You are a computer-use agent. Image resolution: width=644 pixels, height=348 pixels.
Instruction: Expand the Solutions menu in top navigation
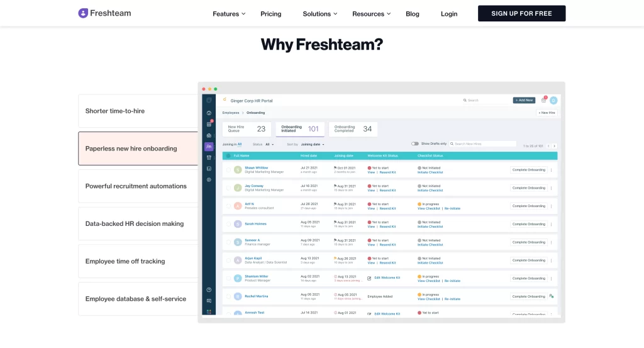click(x=320, y=14)
